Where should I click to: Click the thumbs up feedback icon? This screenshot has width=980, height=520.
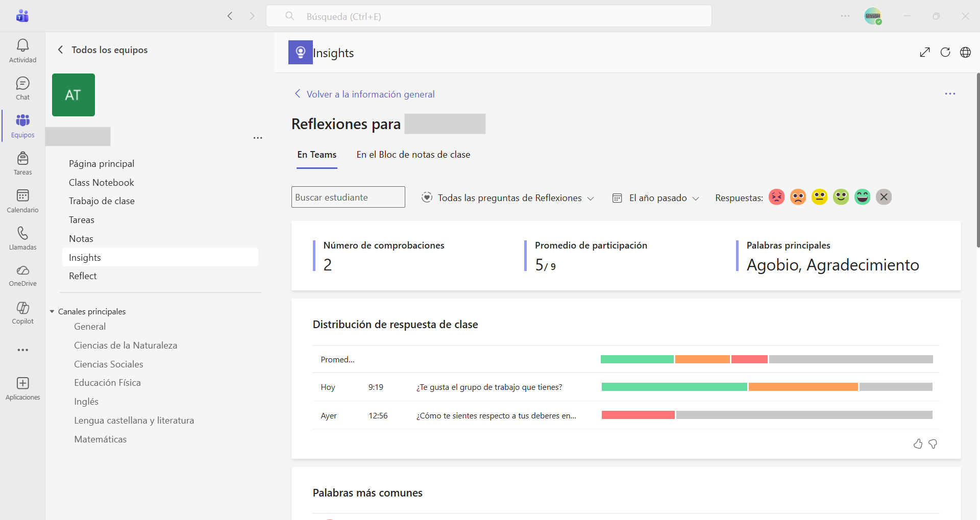point(918,444)
